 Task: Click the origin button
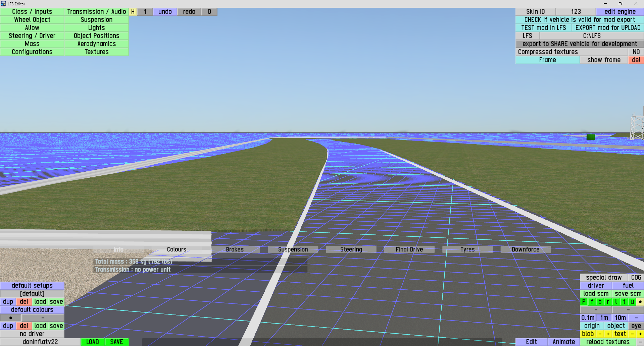pos(592,326)
